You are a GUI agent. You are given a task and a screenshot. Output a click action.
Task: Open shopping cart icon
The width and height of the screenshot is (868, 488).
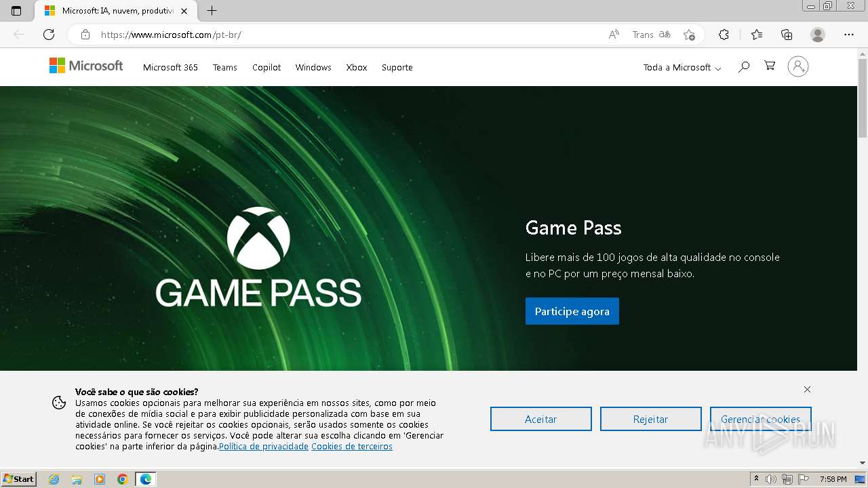[x=770, y=66]
